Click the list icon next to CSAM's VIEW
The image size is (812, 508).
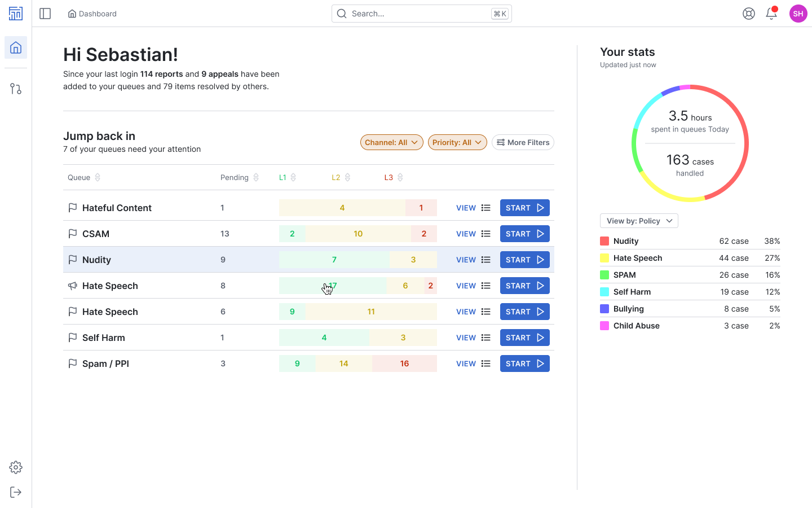pyautogui.click(x=486, y=233)
